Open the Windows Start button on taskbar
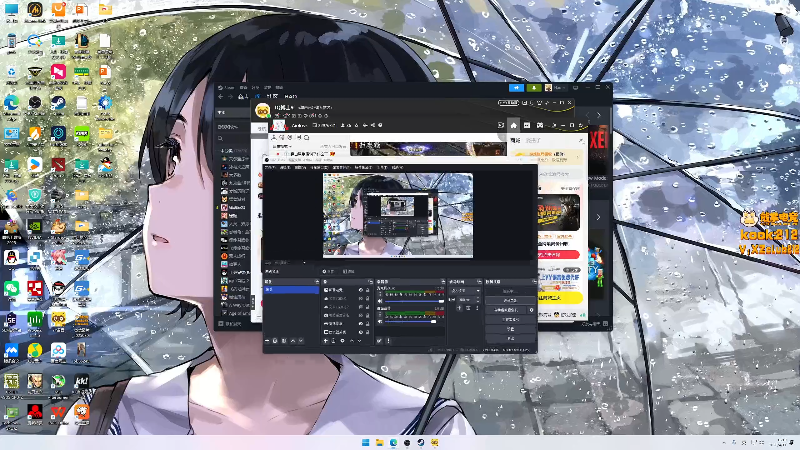Image resolution: width=800 pixels, height=450 pixels. [x=365, y=442]
